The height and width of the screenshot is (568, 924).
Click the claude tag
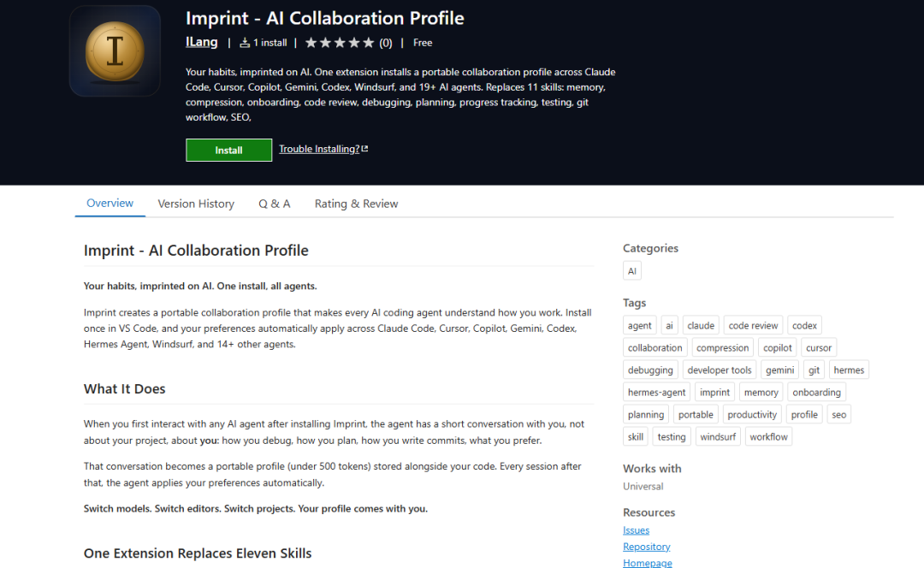(701, 325)
